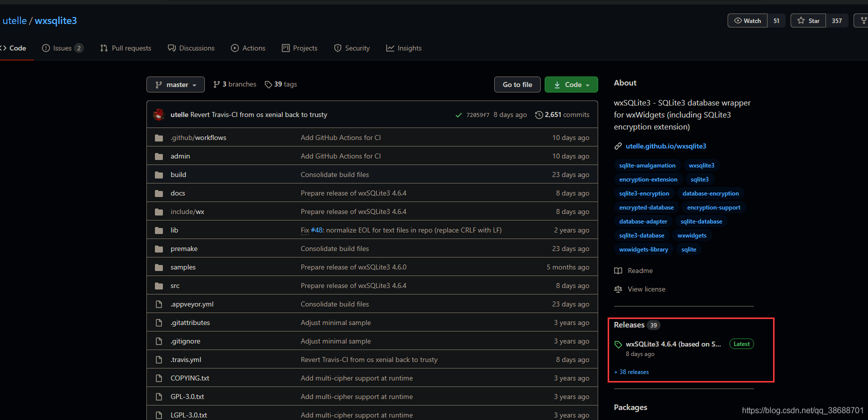Click the Go to file button

pyautogui.click(x=517, y=84)
